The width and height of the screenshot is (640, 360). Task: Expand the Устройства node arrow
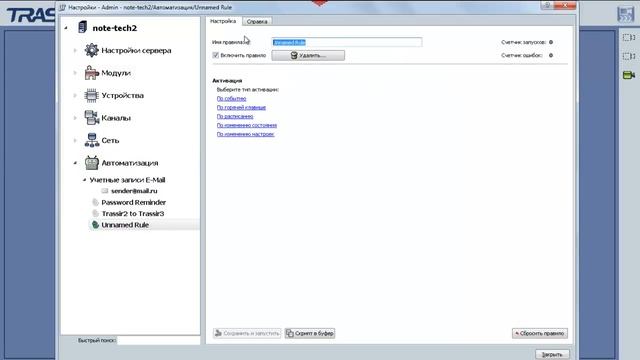click(75, 96)
